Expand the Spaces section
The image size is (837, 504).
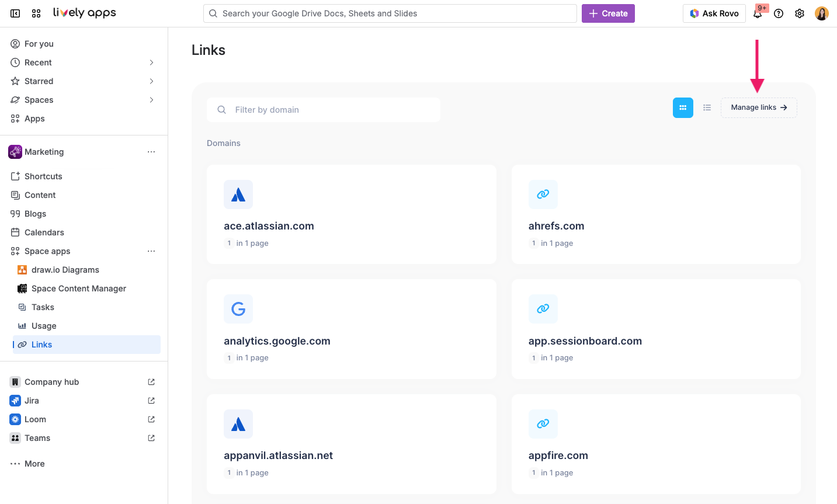(x=151, y=99)
